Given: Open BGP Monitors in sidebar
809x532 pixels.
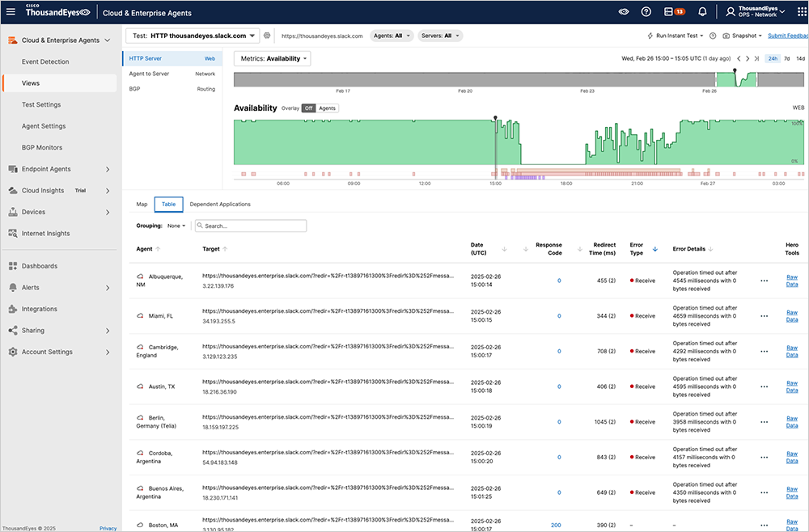Looking at the screenshot, I should pos(42,147).
